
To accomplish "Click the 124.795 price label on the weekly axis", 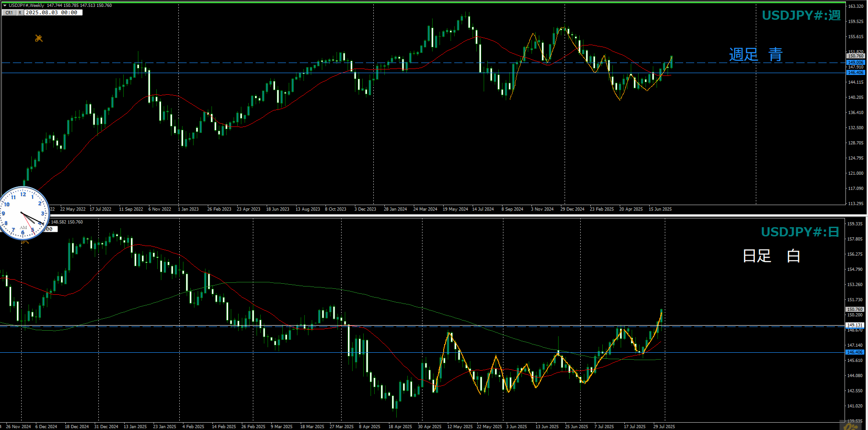I will tap(856, 158).
